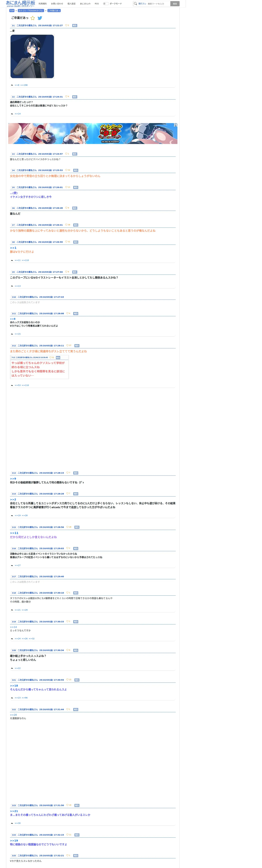Click the ハイスクールD×D ad banner
This screenshot has width=262, height=868.
[x=93, y=133]
